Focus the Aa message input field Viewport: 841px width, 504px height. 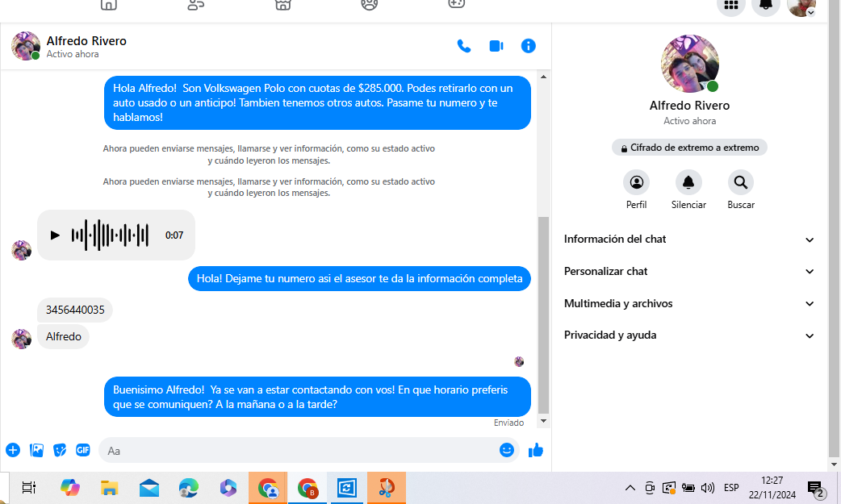pyautogui.click(x=299, y=451)
